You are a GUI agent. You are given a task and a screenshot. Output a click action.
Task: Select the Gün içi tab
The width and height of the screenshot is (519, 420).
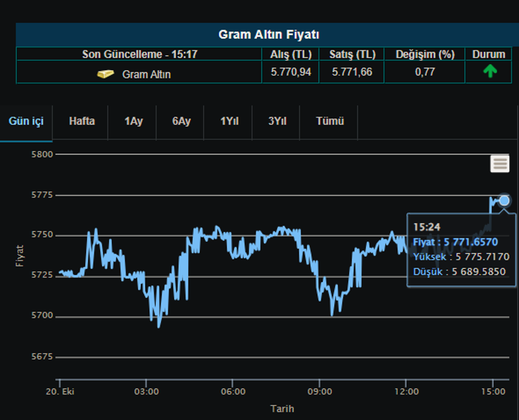26,121
